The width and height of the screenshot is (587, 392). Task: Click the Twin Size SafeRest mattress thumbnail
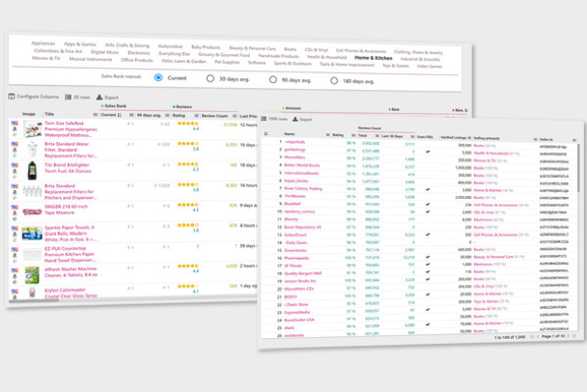pos(33,129)
